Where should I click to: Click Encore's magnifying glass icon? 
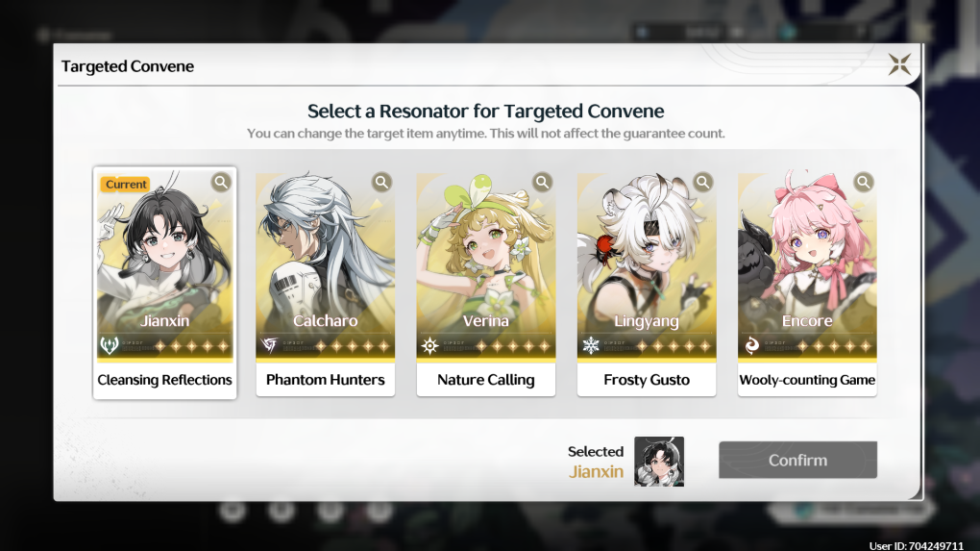[863, 182]
